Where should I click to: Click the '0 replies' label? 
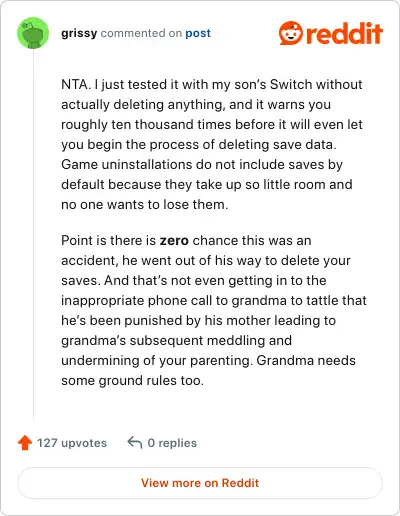(172, 443)
